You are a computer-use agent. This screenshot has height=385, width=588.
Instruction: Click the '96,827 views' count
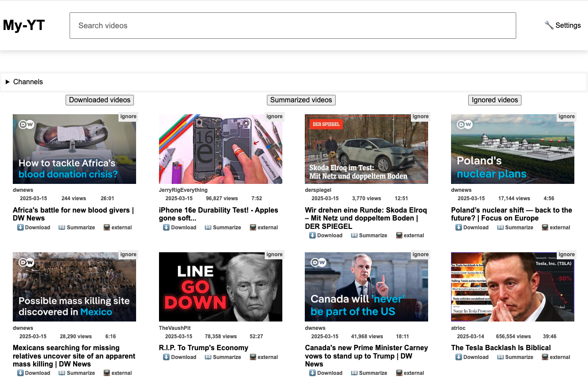tap(222, 198)
